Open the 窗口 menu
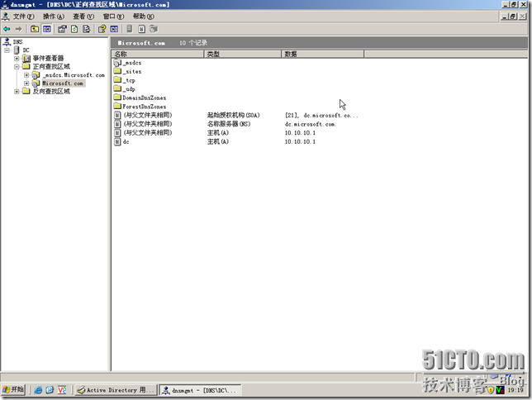The width and height of the screenshot is (532, 400). [x=114, y=17]
